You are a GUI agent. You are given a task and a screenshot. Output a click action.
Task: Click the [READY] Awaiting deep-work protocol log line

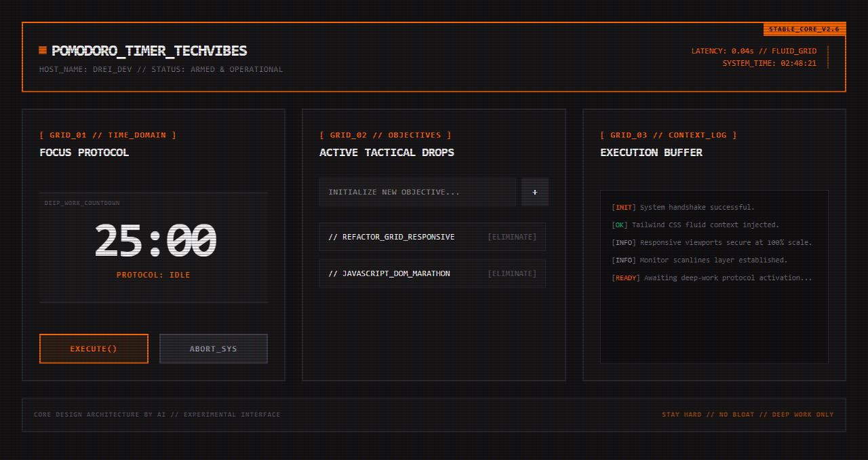pos(711,277)
